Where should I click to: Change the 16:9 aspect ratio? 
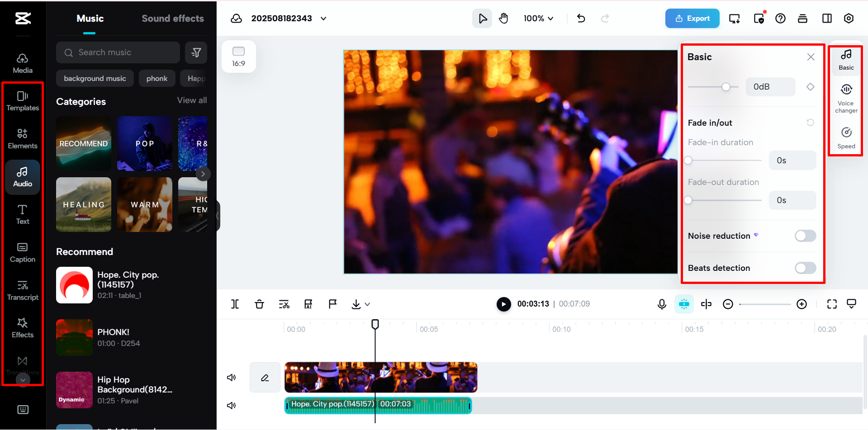pyautogui.click(x=238, y=57)
